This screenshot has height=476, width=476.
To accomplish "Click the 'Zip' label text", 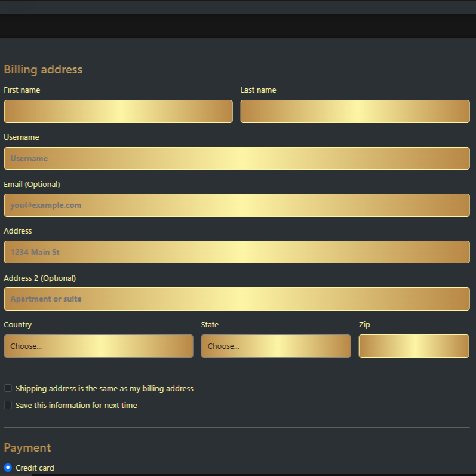I will [x=364, y=325].
